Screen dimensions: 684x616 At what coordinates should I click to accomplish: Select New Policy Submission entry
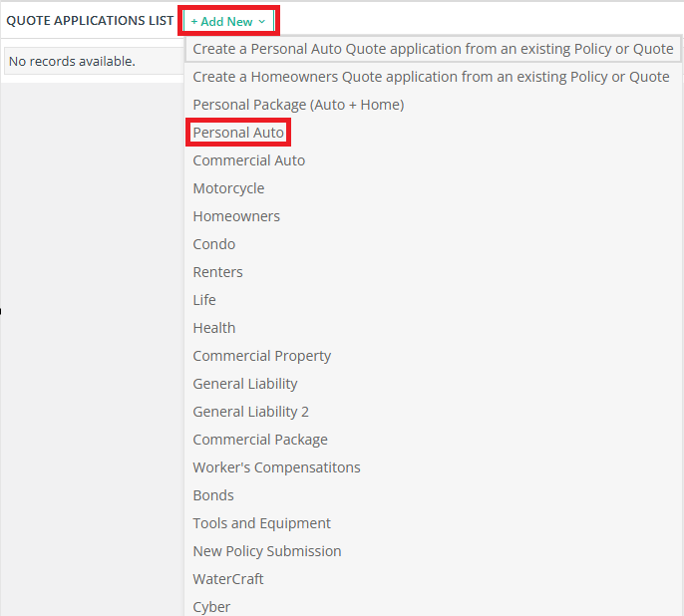267,551
